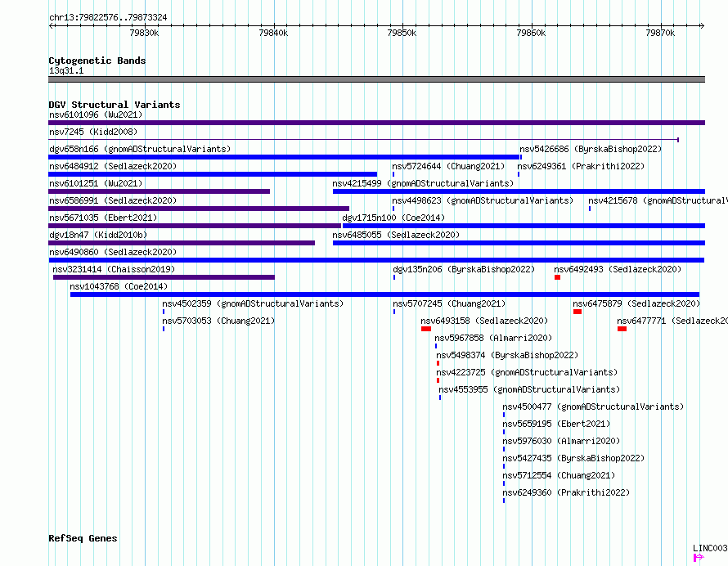Screen dimensions: 728x566
Task: Click nsv5707245 (Chuang2021) label
Action: 449,303
